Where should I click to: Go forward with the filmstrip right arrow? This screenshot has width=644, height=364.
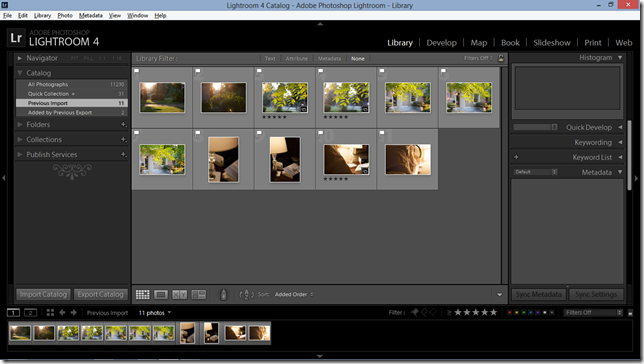click(74, 313)
